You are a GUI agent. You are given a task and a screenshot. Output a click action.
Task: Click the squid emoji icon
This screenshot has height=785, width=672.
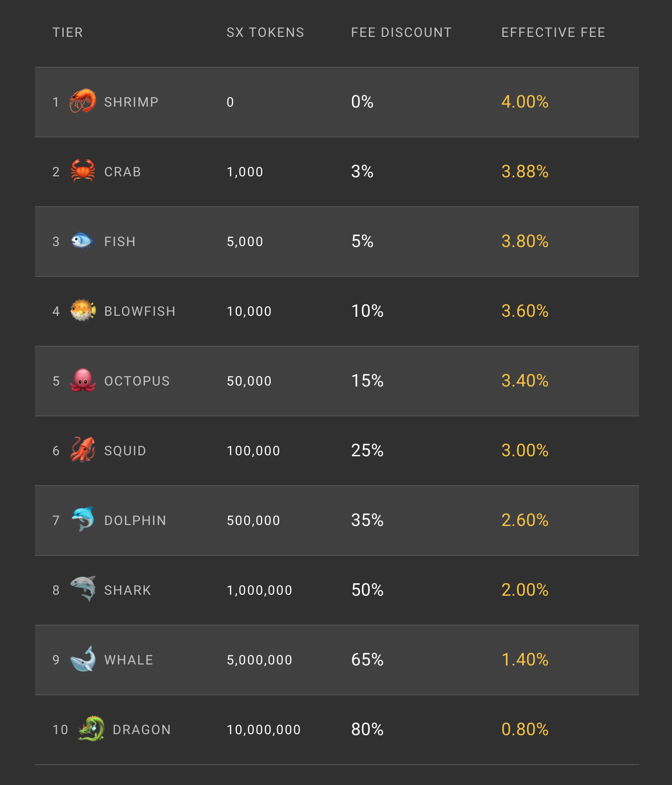tap(83, 450)
